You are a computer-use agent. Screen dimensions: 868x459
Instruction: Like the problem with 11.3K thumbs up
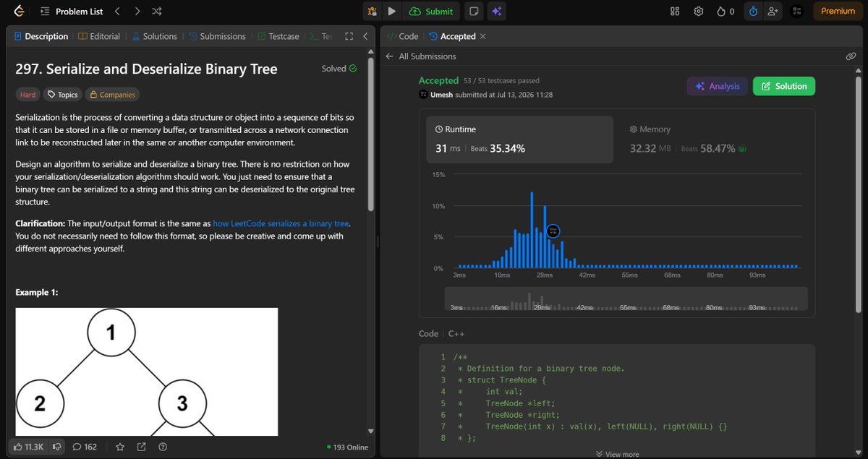28,447
